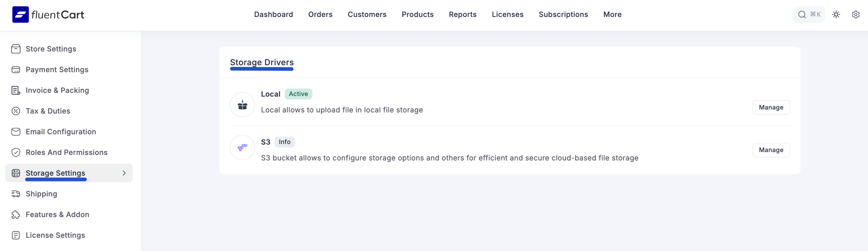Toggle the light/dark theme sun icon
The width and height of the screenshot is (868, 251).
tap(836, 14)
